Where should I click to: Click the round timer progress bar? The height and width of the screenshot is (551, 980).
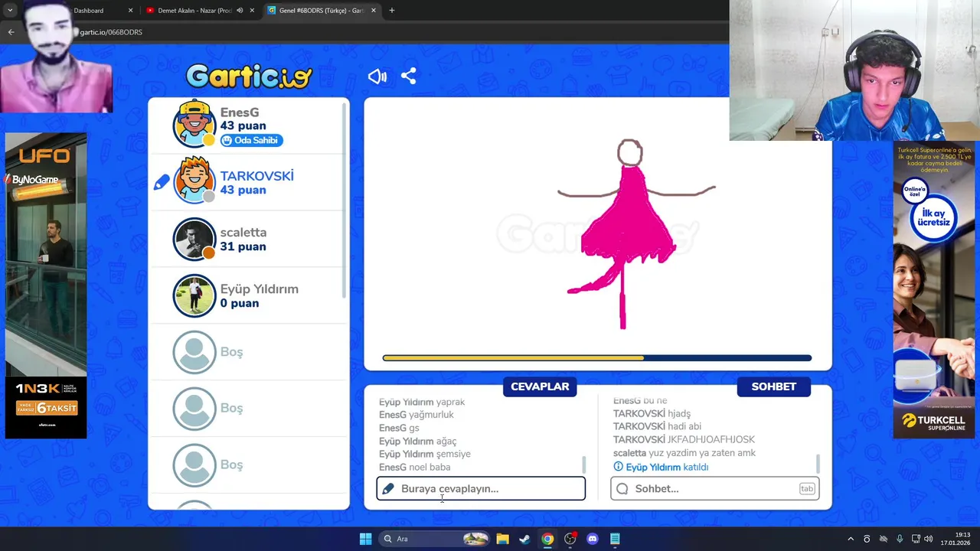597,357
